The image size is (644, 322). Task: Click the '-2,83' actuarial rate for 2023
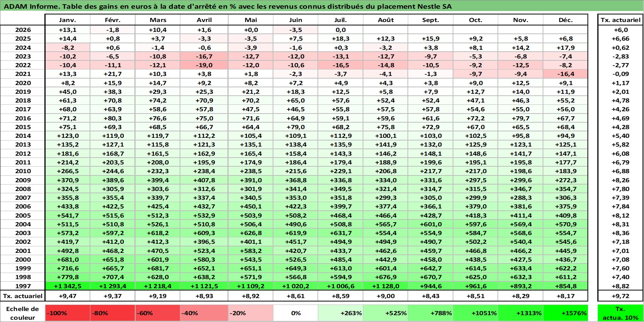tap(620, 56)
